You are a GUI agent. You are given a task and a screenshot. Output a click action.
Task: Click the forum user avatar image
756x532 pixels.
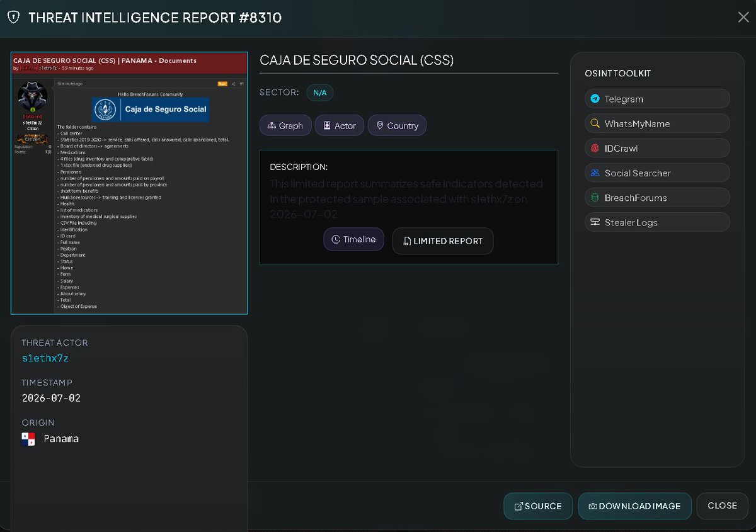(32, 98)
